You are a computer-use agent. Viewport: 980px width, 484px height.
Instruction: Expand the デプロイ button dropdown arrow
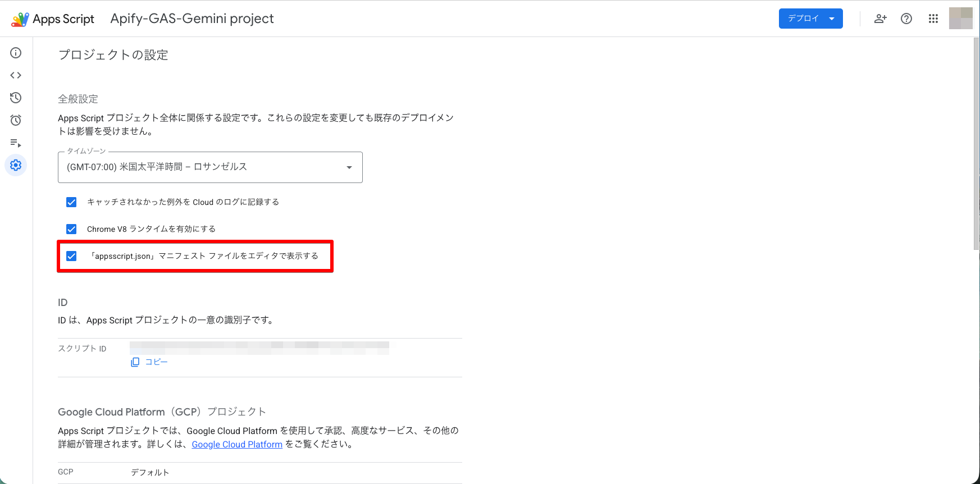[832, 19]
